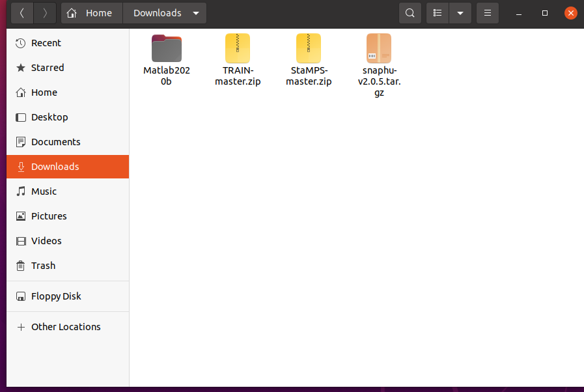Open Trash in the sidebar
The height and width of the screenshot is (392, 584).
(68, 266)
